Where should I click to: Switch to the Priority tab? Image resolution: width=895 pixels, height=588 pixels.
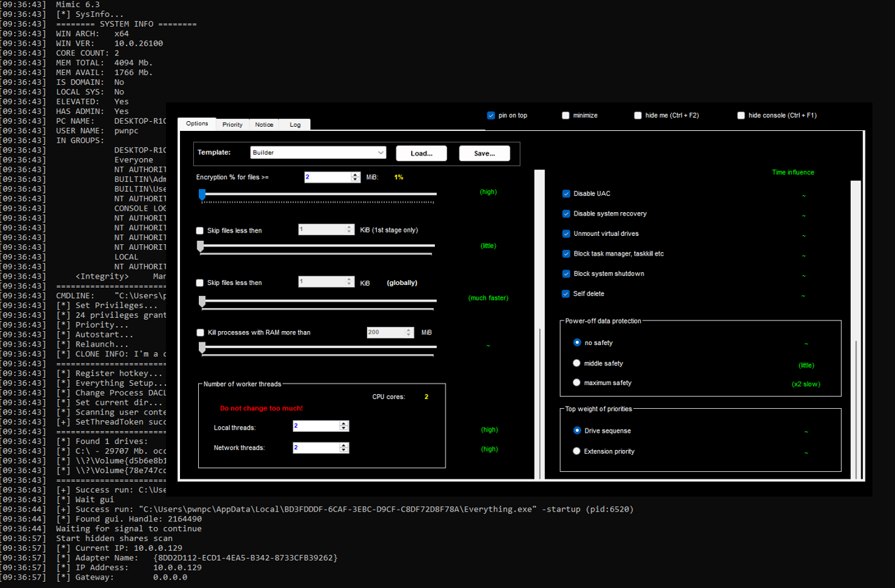pos(233,125)
